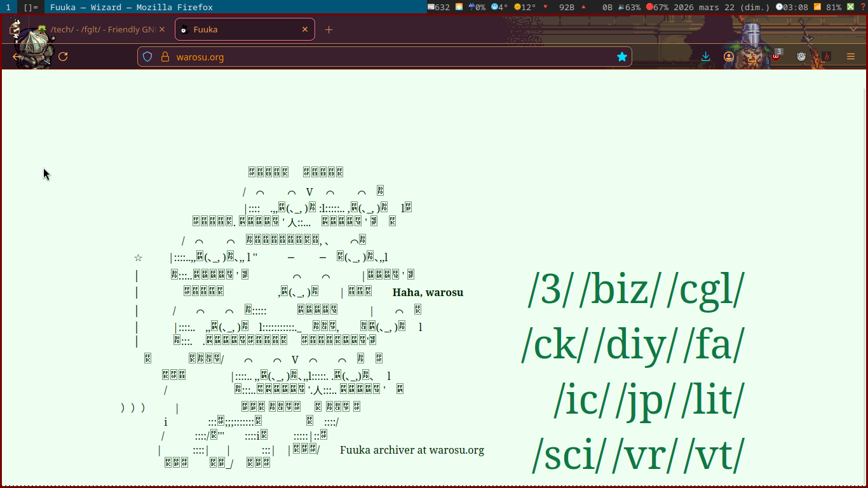The height and width of the screenshot is (488, 868).
Task: Click workspace 1 in the status bar
Action: click(x=8, y=7)
